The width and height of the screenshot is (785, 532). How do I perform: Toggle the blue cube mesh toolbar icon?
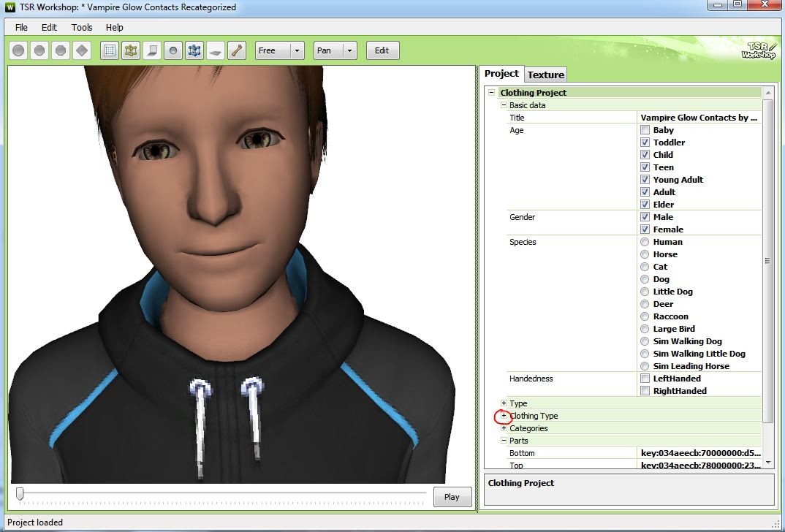coord(194,50)
